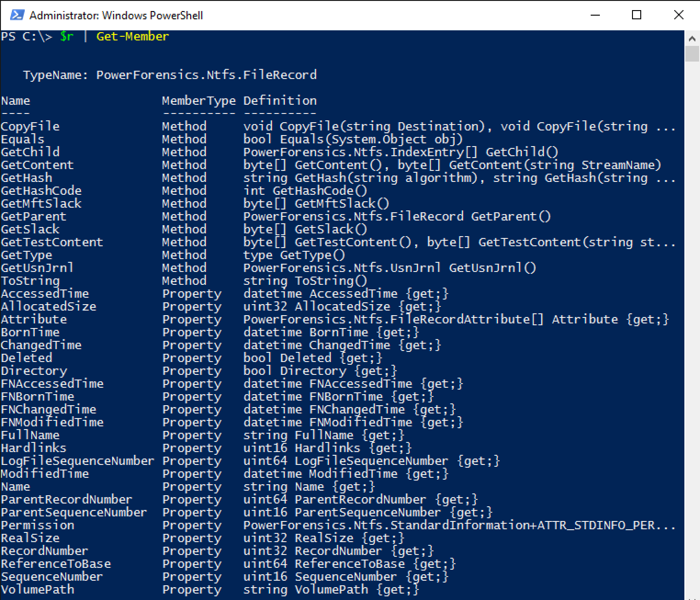The width and height of the screenshot is (700, 600).
Task: Click the FileRecordAttribute[] Attribute definition
Action: (x=456, y=319)
